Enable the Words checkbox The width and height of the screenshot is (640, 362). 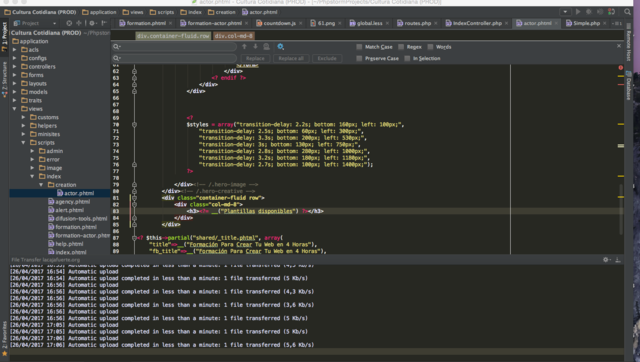(430, 47)
